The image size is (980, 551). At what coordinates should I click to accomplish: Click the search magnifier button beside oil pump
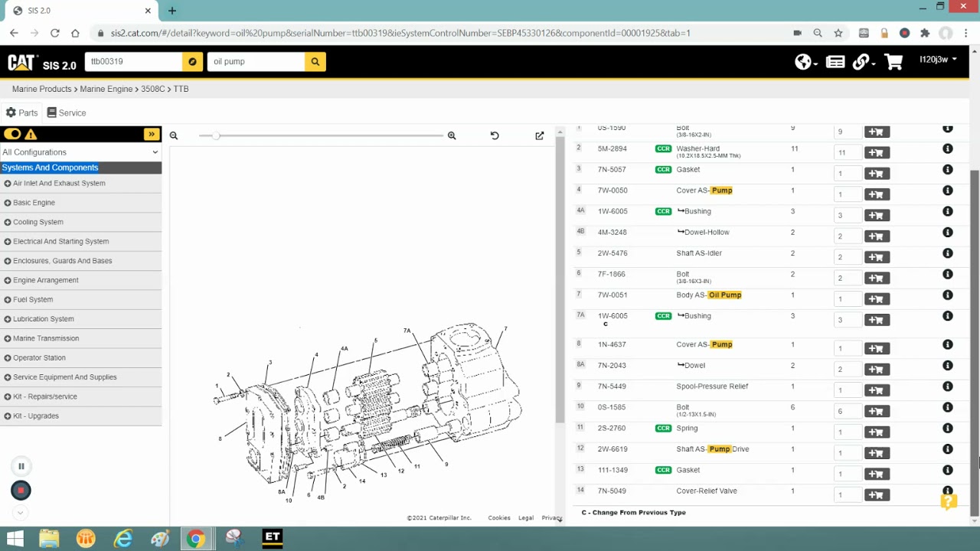pyautogui.click(x=315, y=61)
